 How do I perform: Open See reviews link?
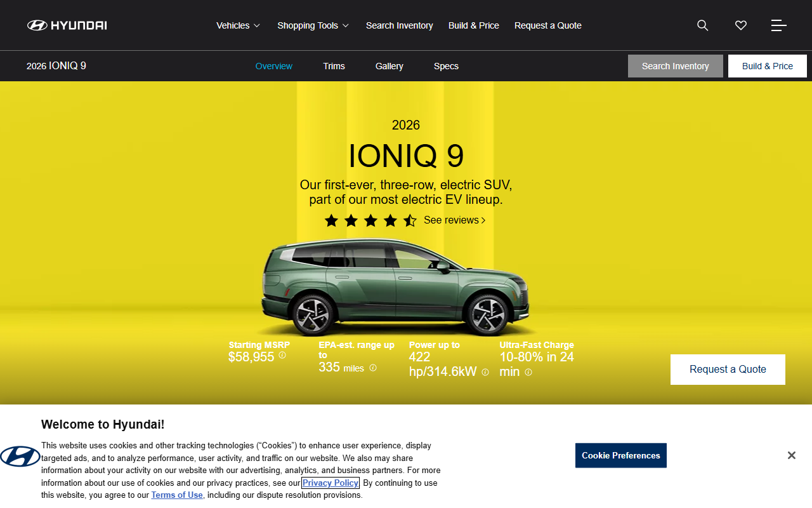point(455,220)
